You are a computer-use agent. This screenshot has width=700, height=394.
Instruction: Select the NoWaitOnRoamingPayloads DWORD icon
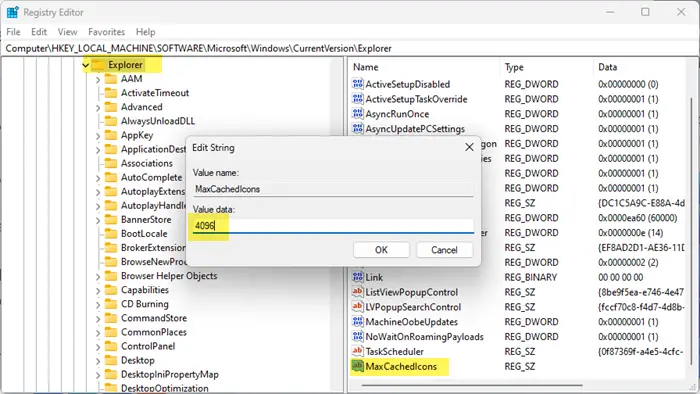[358, 336]
